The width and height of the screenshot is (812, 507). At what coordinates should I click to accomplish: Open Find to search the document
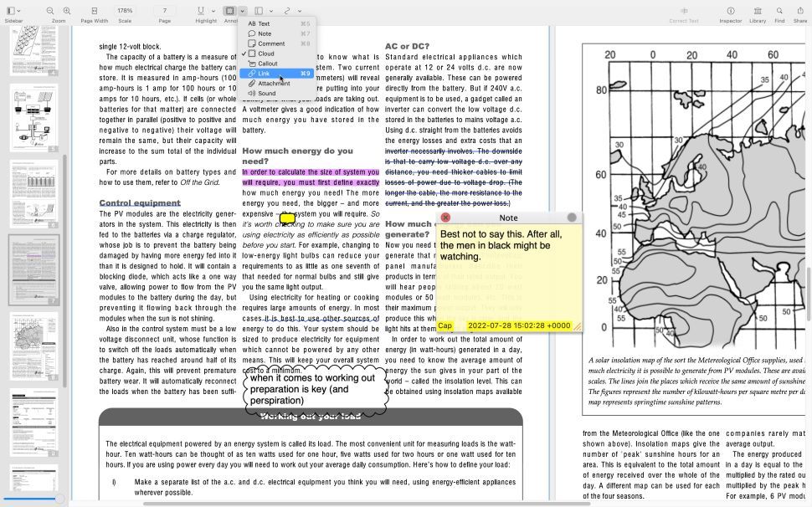(780, 8)
